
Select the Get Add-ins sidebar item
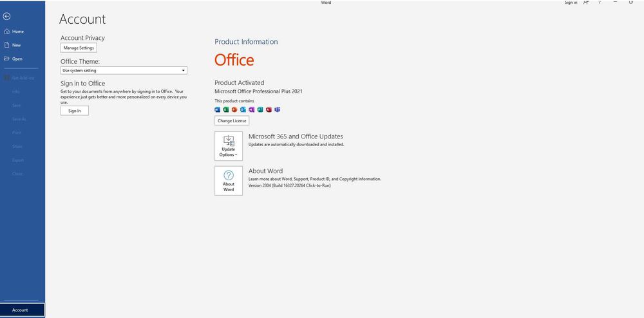coord(22,78)
